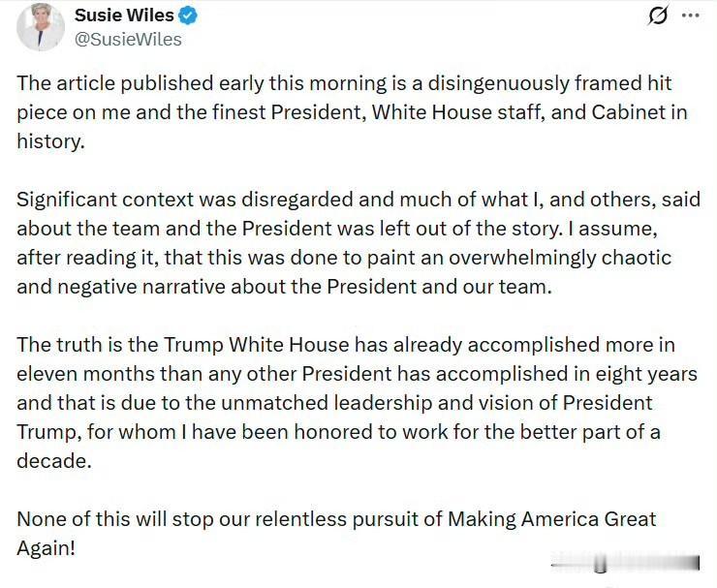Click the phrase 'Making America Great'
The image size is (717, 588).
(552, 519)
